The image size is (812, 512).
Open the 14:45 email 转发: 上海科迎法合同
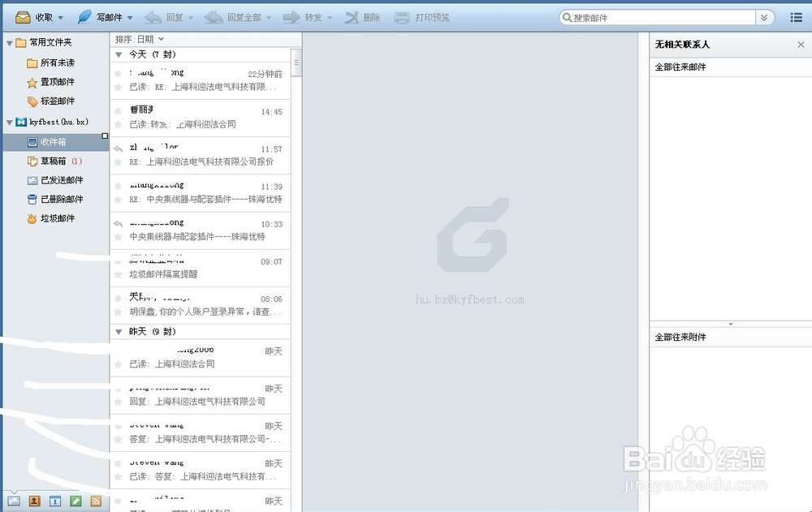201,118
